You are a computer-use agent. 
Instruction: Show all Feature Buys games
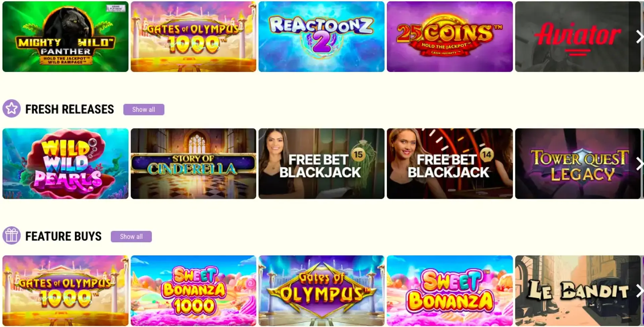click(x=131, y=237)
